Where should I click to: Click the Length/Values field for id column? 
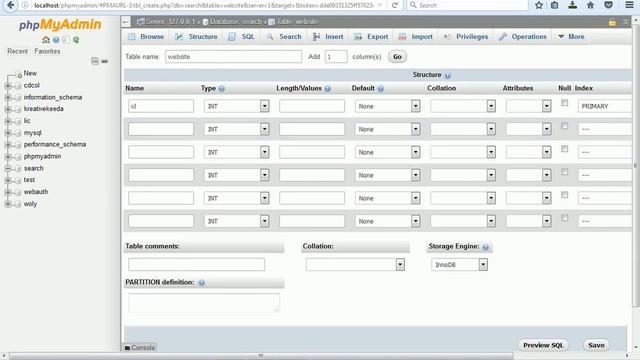pos(312,106)
